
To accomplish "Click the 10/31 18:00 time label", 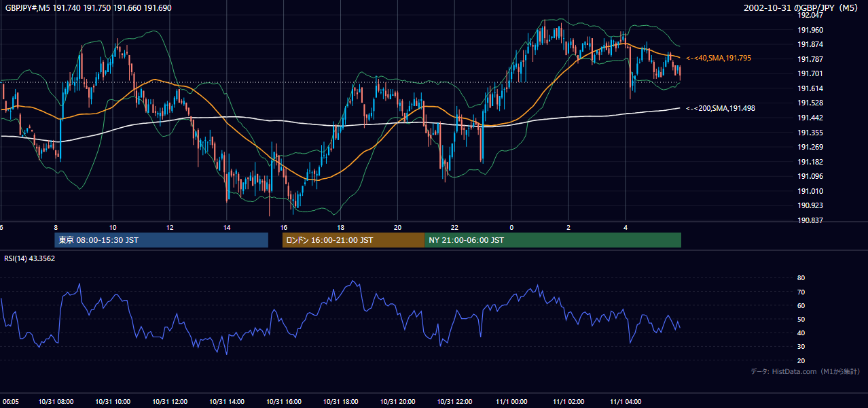I will (341, 402).
